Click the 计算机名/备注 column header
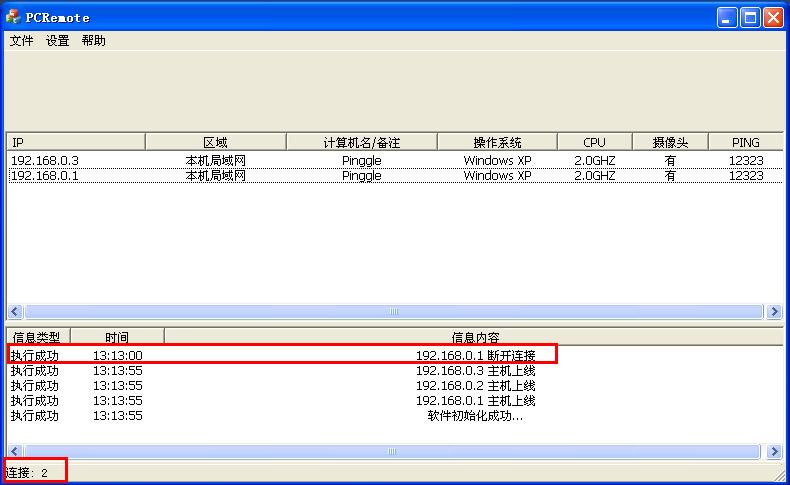Image resolution: width=790 pixels, height=485 pixels. point(362,142)
